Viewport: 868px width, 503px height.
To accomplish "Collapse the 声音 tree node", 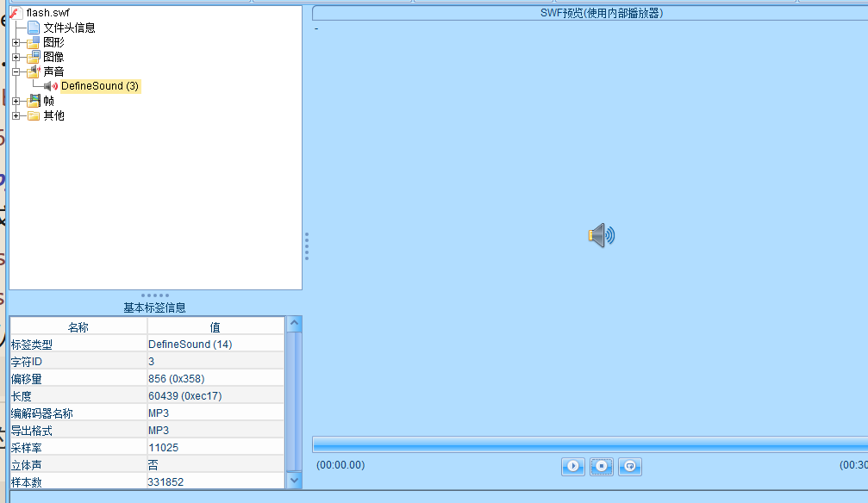I will (16, 72).
